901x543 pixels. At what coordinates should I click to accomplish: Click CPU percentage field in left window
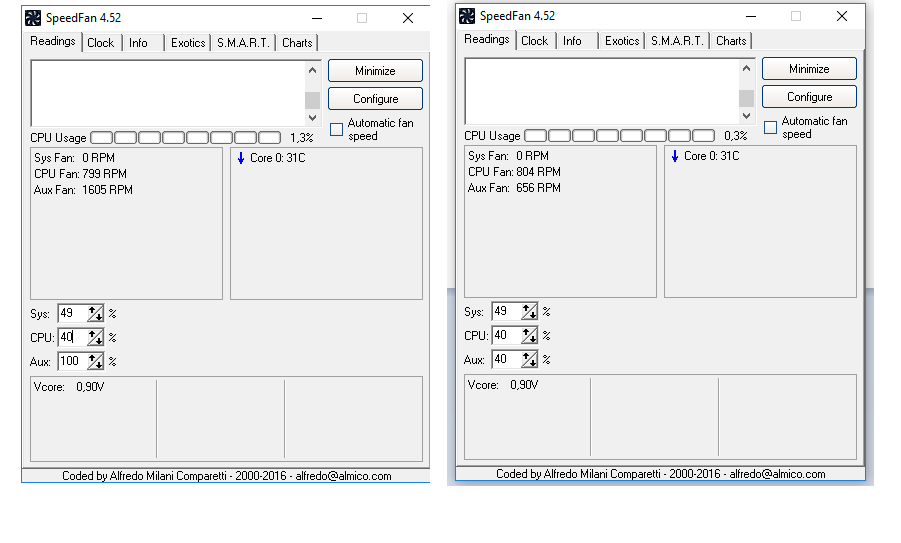pos(72,337)
